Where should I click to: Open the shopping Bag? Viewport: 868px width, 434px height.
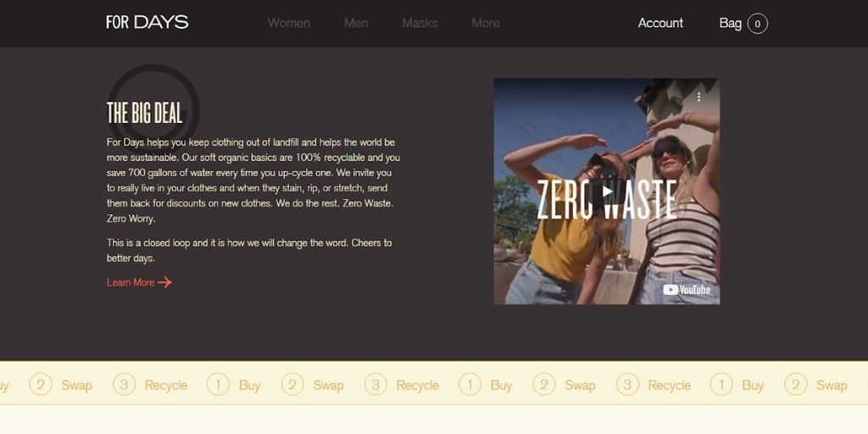(x=730, y=23)
